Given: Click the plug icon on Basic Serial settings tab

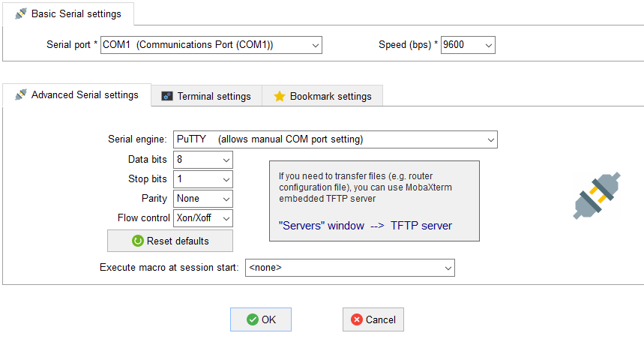Looking at the screenshot, I should point(20,14).
